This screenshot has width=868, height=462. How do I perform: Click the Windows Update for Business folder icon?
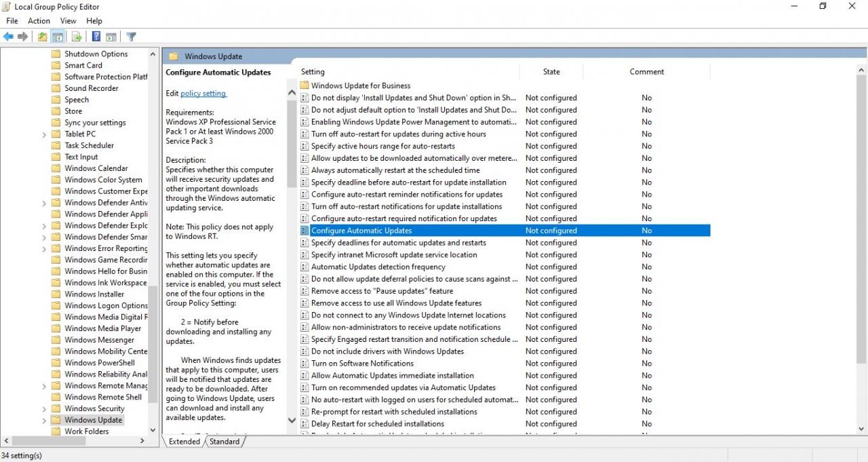(304, 85)
